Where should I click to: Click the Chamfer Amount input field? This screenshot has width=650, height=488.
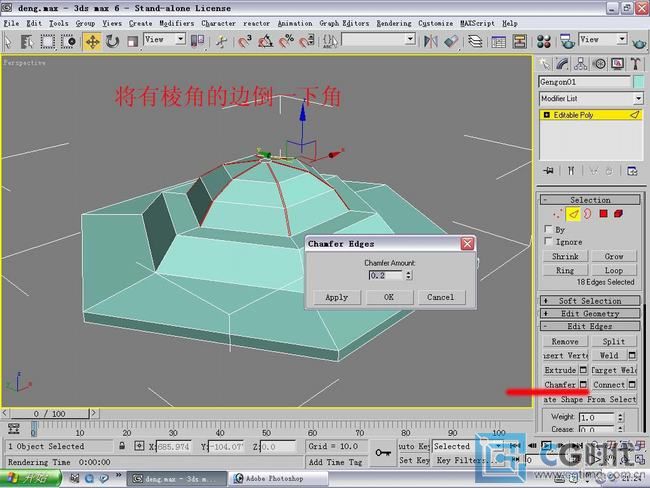coord(386,275)
